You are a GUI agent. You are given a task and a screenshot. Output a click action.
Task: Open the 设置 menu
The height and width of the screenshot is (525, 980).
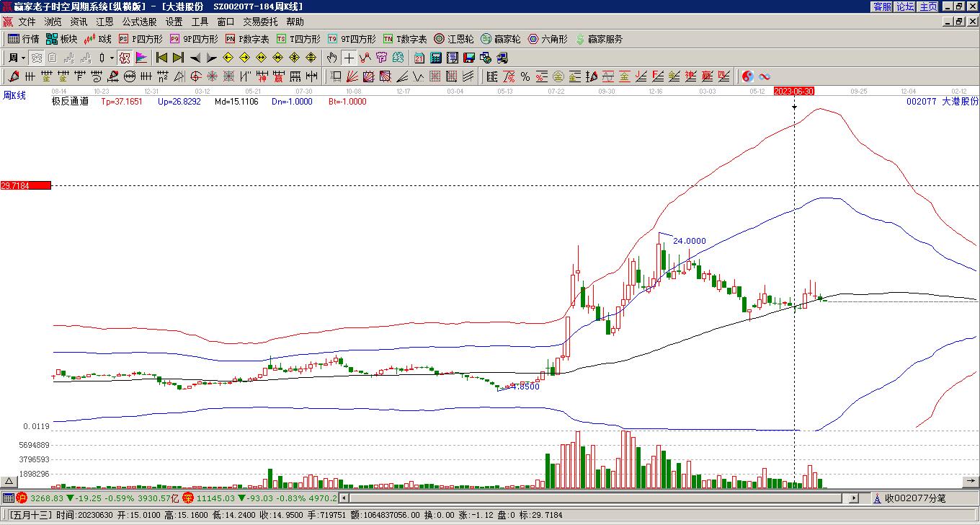tap(174, 22)
